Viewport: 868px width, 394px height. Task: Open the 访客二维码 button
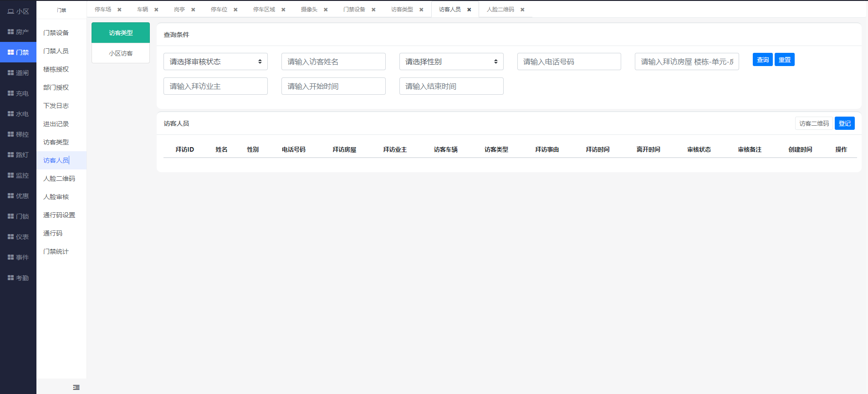814,123
